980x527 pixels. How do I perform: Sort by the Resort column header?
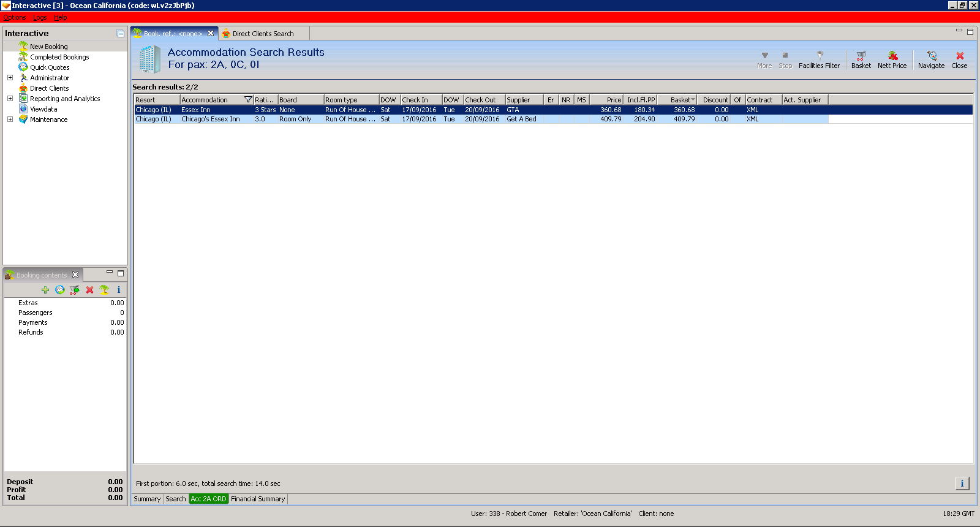157,100
